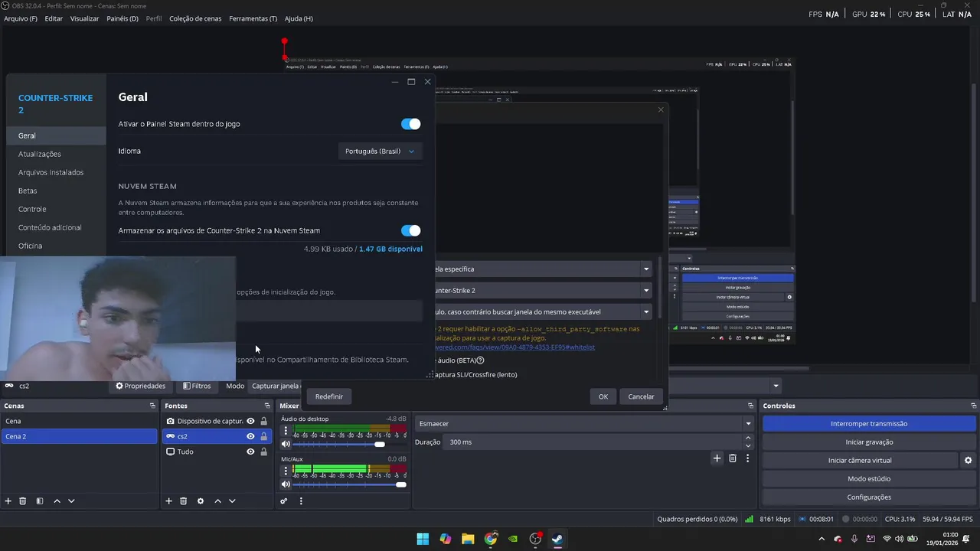Move scene up in Cenas panel
980x551 pixels.
(57, 501)
